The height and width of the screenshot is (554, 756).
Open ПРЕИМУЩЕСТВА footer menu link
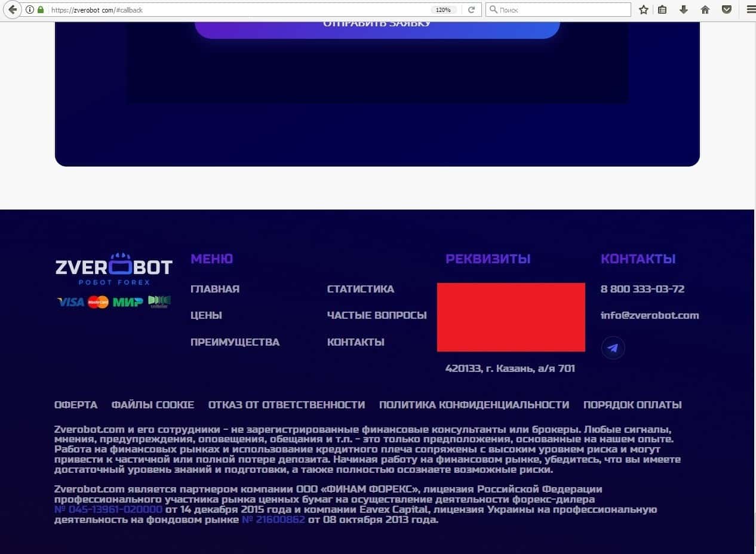235,342
